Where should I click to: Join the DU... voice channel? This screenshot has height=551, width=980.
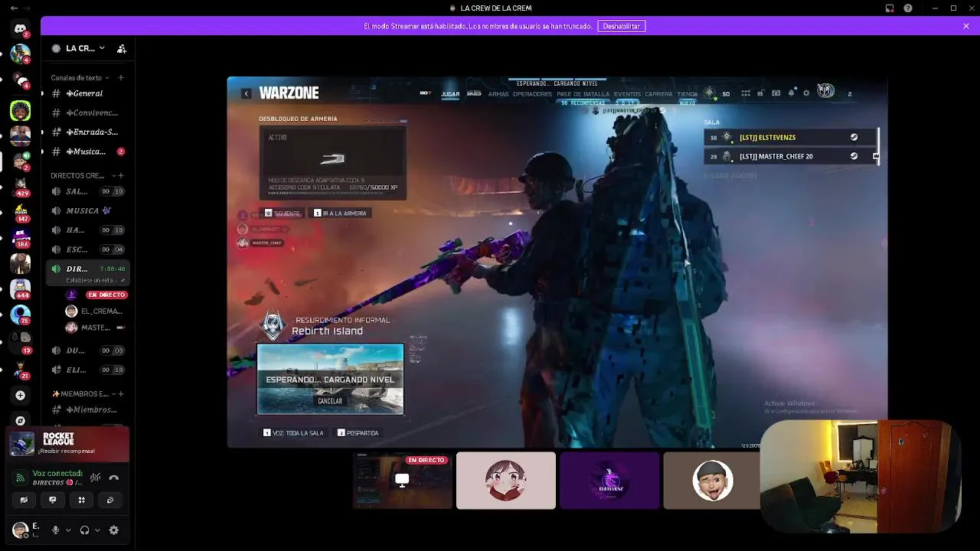[x=87, y=350]
